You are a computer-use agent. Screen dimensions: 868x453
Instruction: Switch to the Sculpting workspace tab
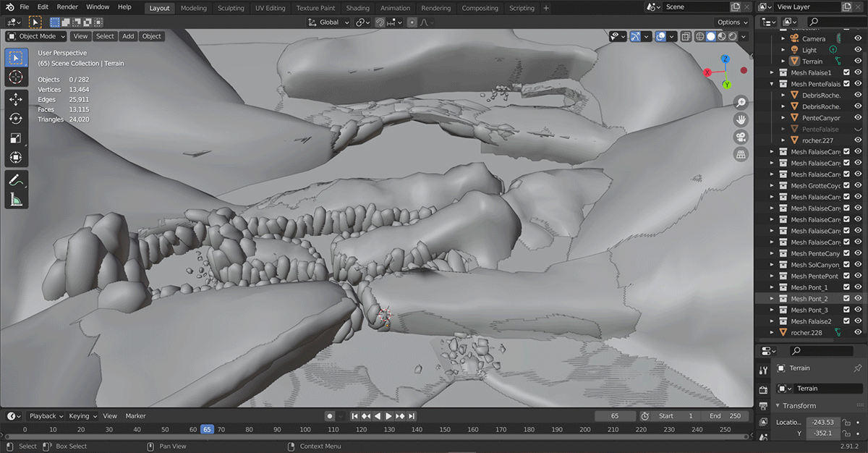coord(231,8)
